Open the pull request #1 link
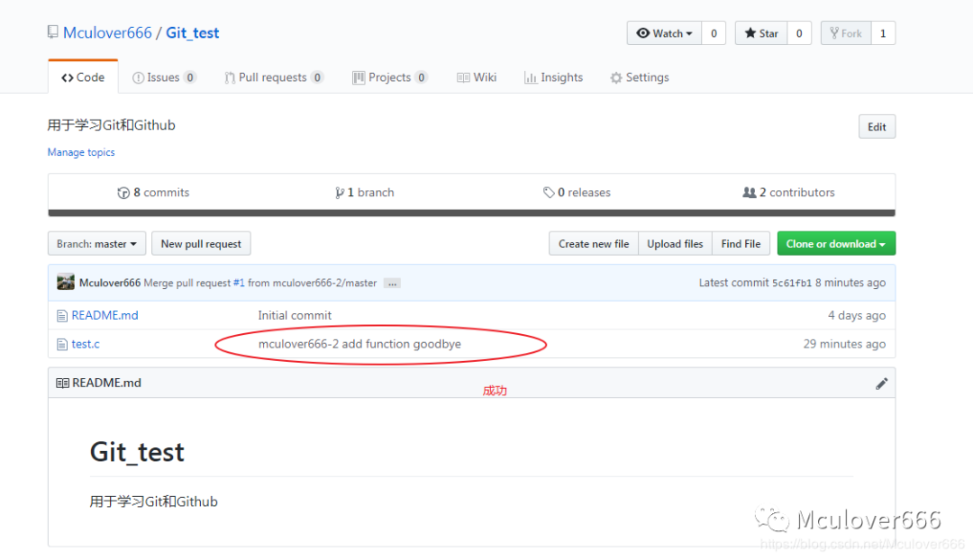This screenshot has width=973, height=560. 239,283
